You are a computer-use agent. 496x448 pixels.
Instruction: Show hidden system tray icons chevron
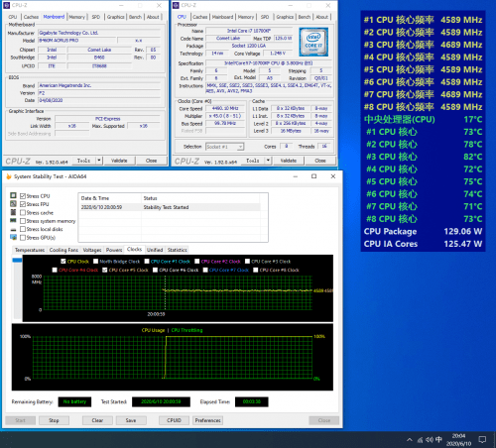pyautogui.click(x=410, y=440)
